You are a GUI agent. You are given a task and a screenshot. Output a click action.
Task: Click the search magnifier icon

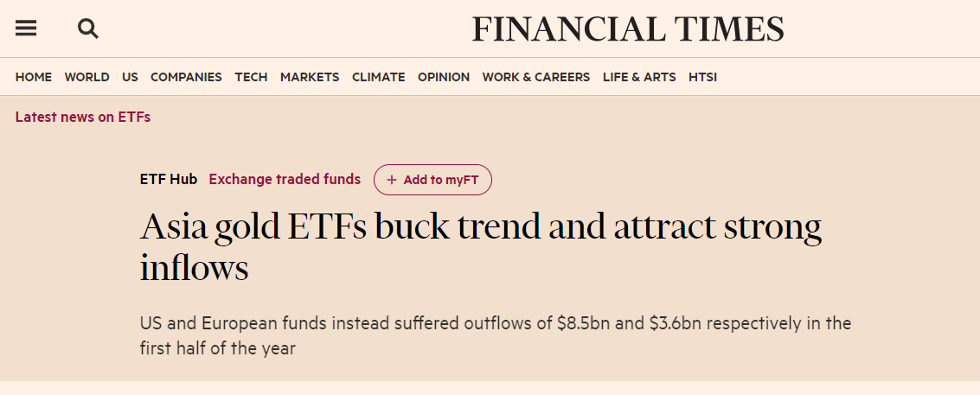click(88, 29)
